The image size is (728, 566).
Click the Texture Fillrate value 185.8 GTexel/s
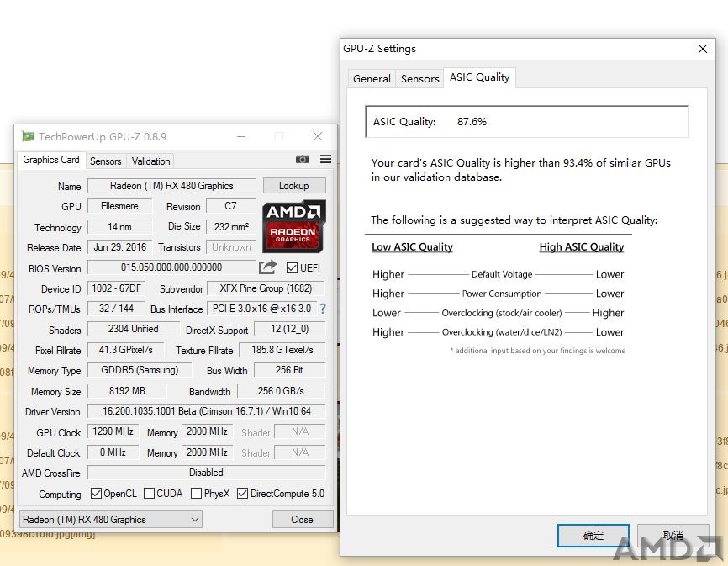[282, 350]
